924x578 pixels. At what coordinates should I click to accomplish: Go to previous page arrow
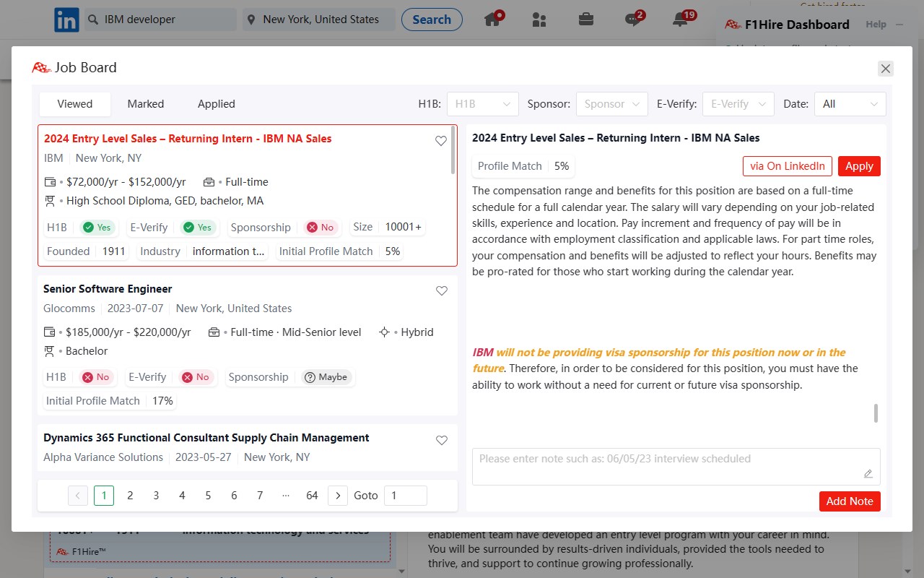pos(78,496)
